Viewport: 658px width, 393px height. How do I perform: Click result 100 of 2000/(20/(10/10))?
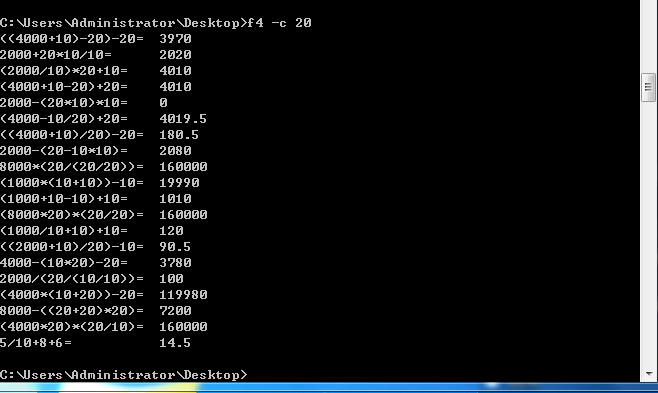tap(172, 278)
